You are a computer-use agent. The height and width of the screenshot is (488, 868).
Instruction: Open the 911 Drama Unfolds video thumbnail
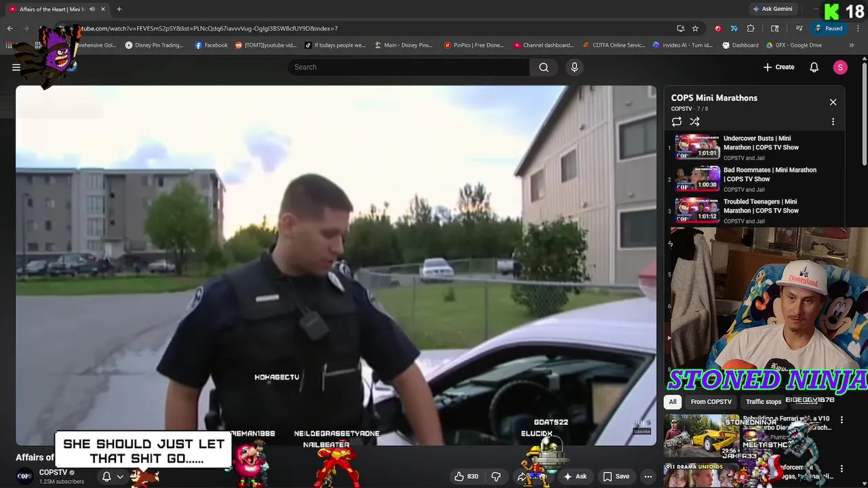[701, 475]
